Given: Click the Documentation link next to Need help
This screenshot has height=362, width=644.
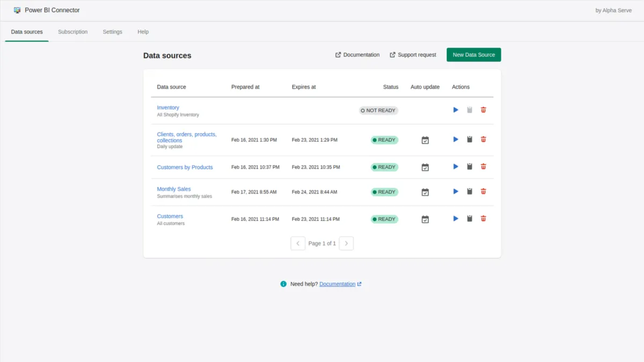Looking at the screenshot, I should click(337, 284).
